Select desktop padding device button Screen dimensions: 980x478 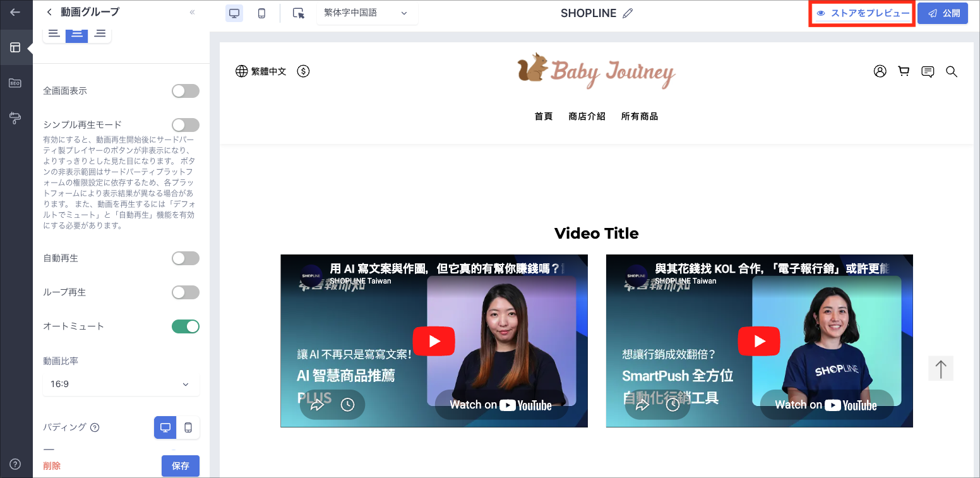[x=165, y=427]
